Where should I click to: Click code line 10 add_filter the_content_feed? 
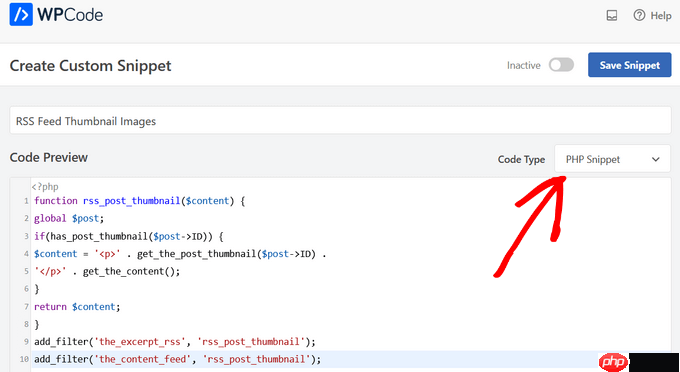(177, 359)
